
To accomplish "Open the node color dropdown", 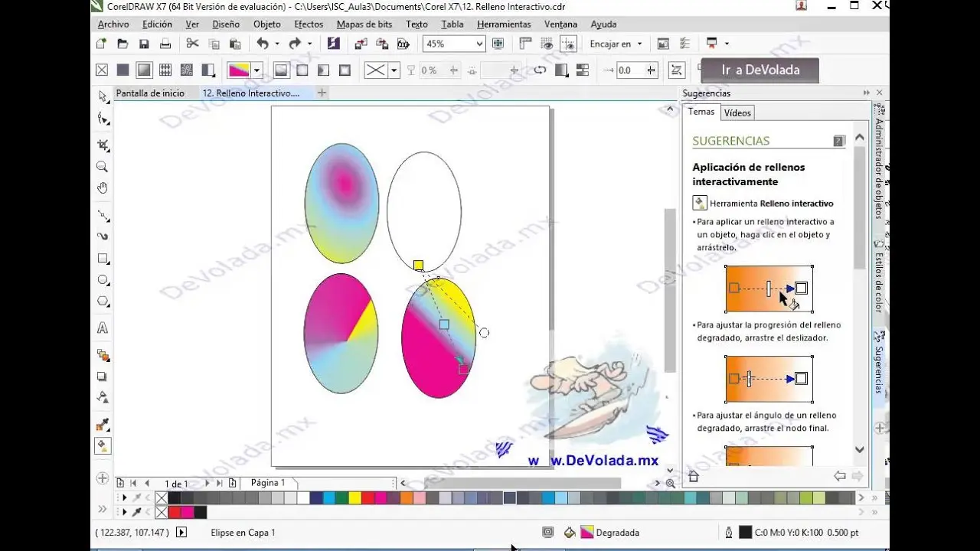I will coord(394,70).
